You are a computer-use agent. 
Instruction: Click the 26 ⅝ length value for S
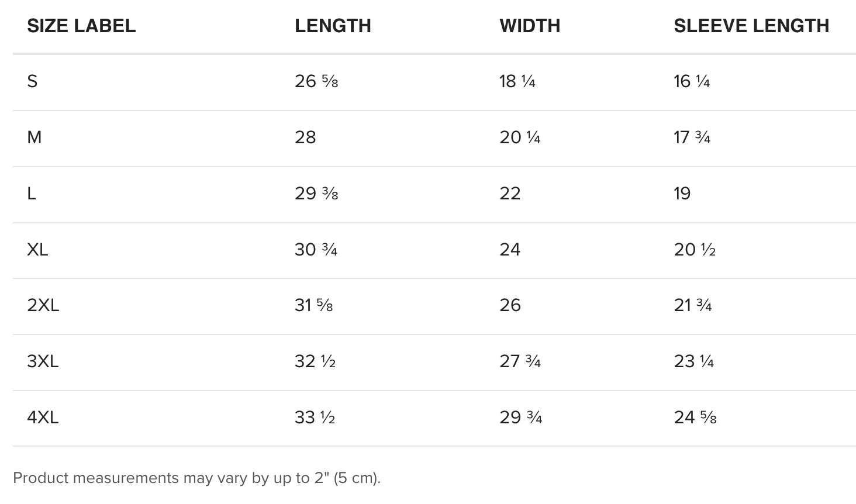[316, 81]
